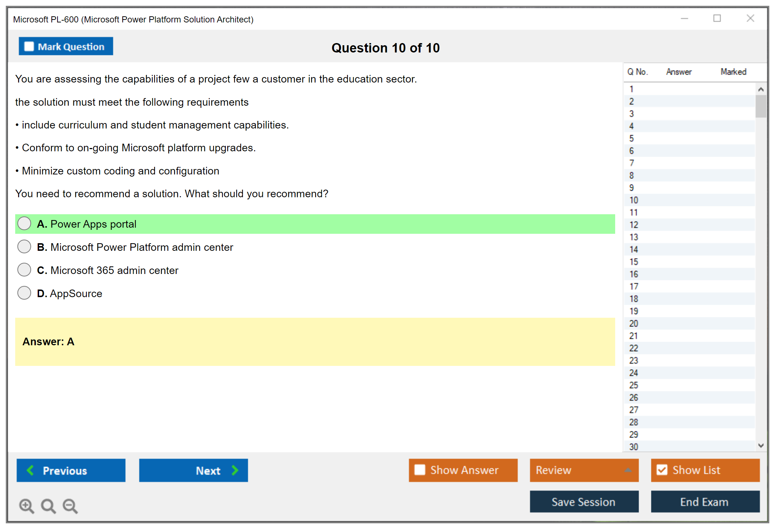
Task: Click the green right arrow on Next
Action: coord(235,470)
